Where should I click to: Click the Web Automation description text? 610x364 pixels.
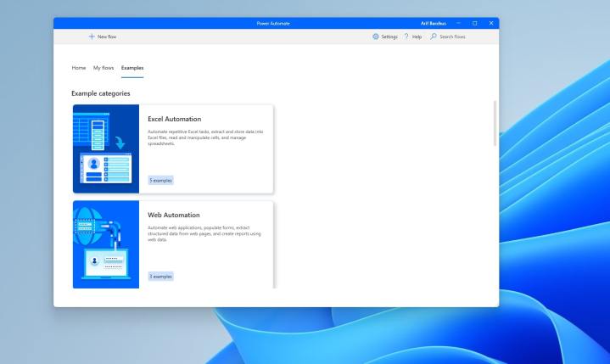pyautogui.click(x=204, y=233)
